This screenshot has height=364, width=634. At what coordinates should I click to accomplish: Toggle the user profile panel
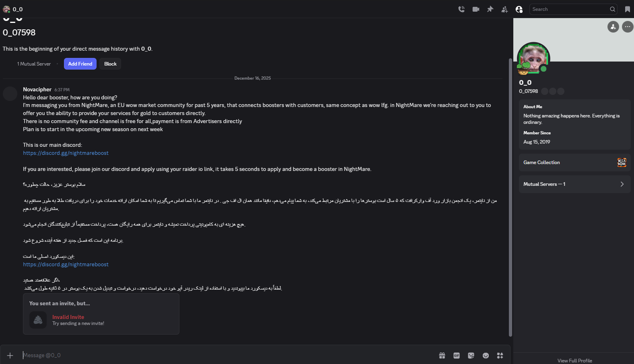(519, 9)
